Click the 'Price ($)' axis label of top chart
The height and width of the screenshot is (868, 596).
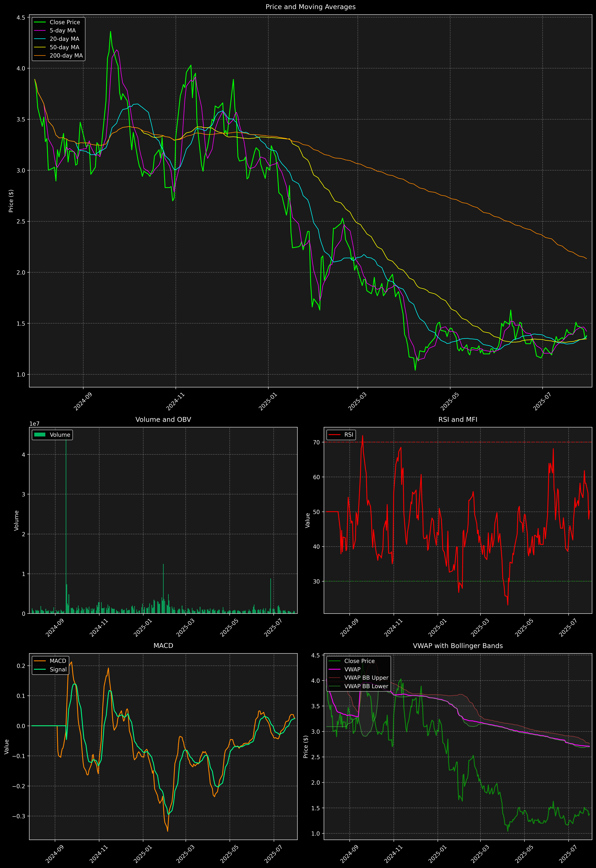click(x=11, y=201)
